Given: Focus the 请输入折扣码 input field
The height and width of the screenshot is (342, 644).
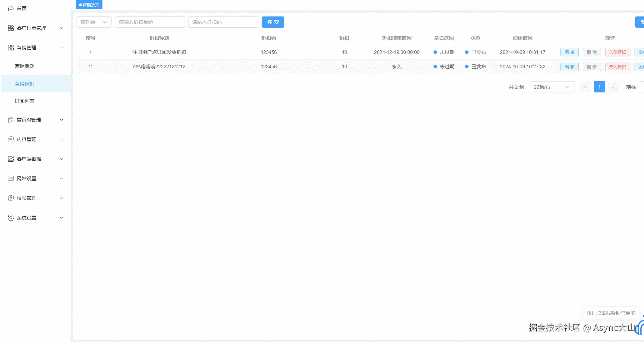Looking at the screenshot, I should [x=223, y=22].
